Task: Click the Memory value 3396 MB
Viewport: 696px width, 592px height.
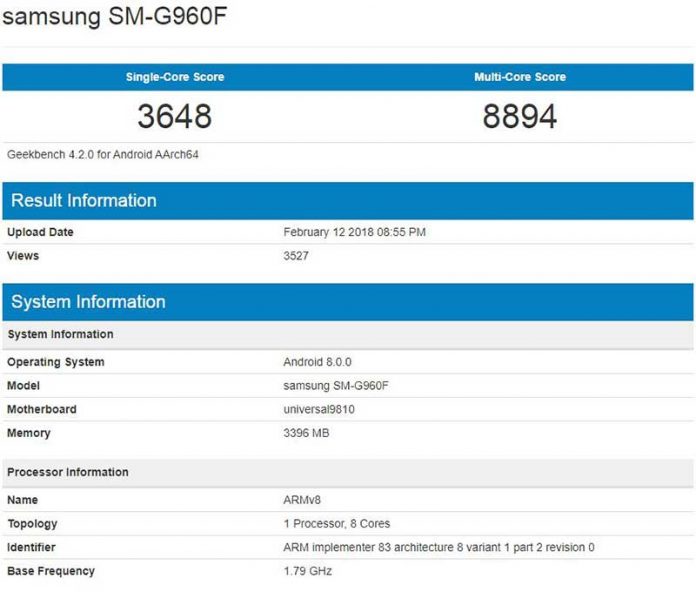Action: click(x=306, y=433)
